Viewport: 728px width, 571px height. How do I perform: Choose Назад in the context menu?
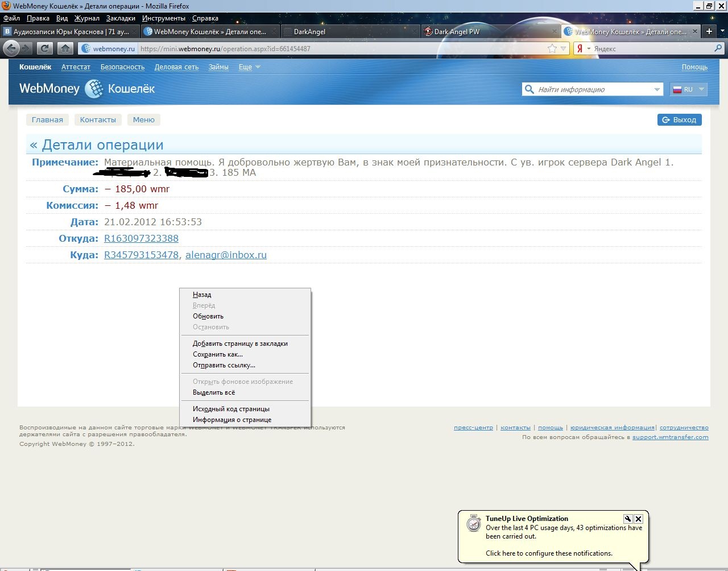245,295
